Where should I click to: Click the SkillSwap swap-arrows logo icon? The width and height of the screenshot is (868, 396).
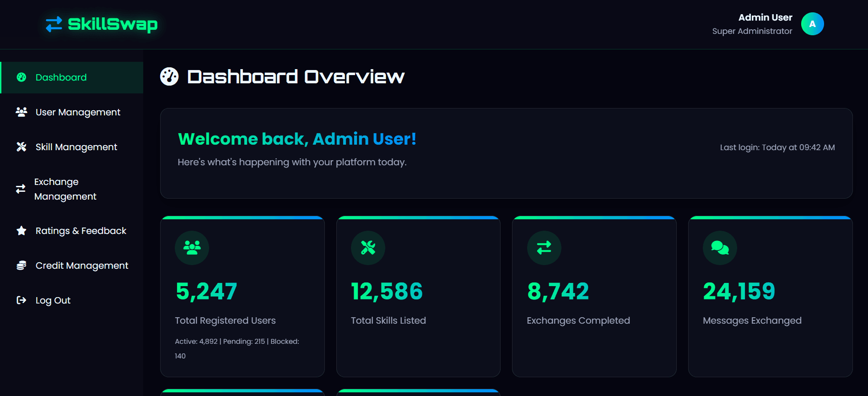pyautogui.click(x=54, y=24)
